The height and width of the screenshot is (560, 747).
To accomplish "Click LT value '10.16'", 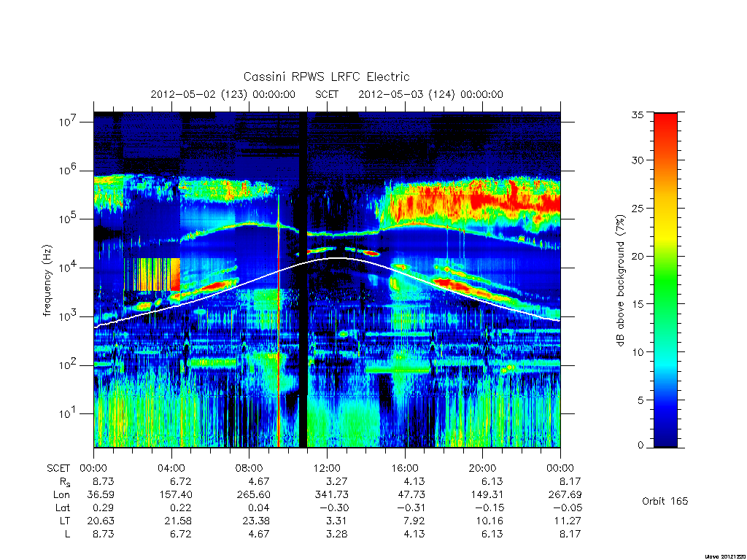I will pos(489,521).
